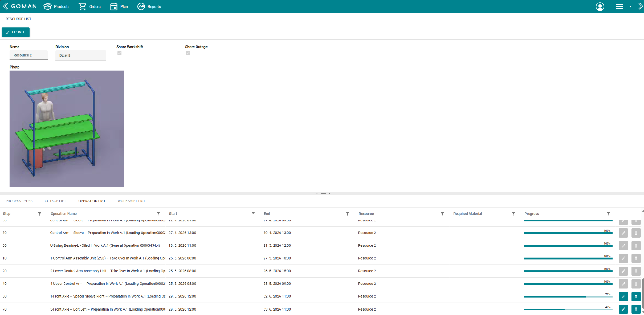Edit the U-Swing Bearing-L operation row
The image size is (644, 315).
click(623, 246)
